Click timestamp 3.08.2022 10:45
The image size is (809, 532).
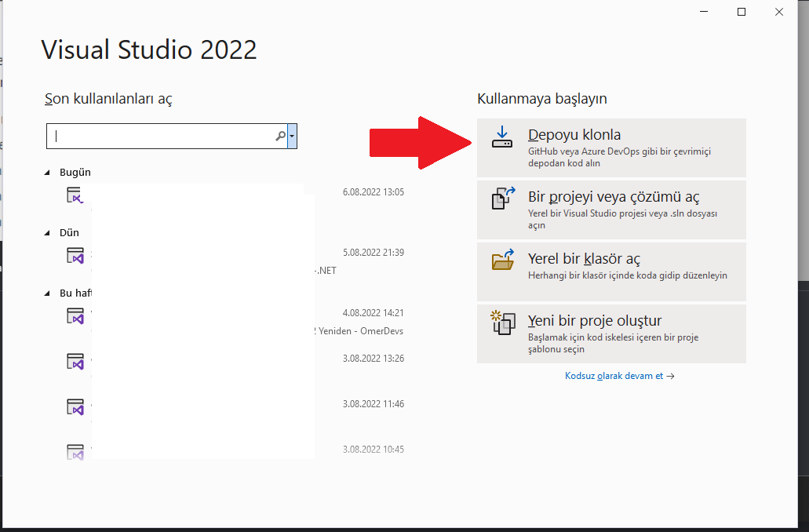click(x=374, y=449)
